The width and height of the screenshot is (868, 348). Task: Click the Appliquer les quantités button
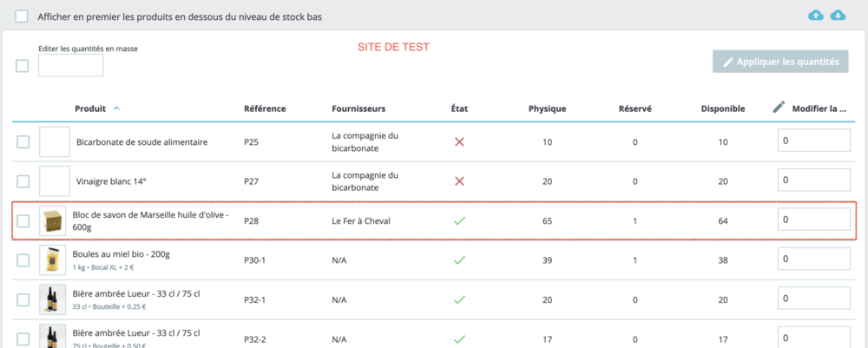click(x=780, y=62)
